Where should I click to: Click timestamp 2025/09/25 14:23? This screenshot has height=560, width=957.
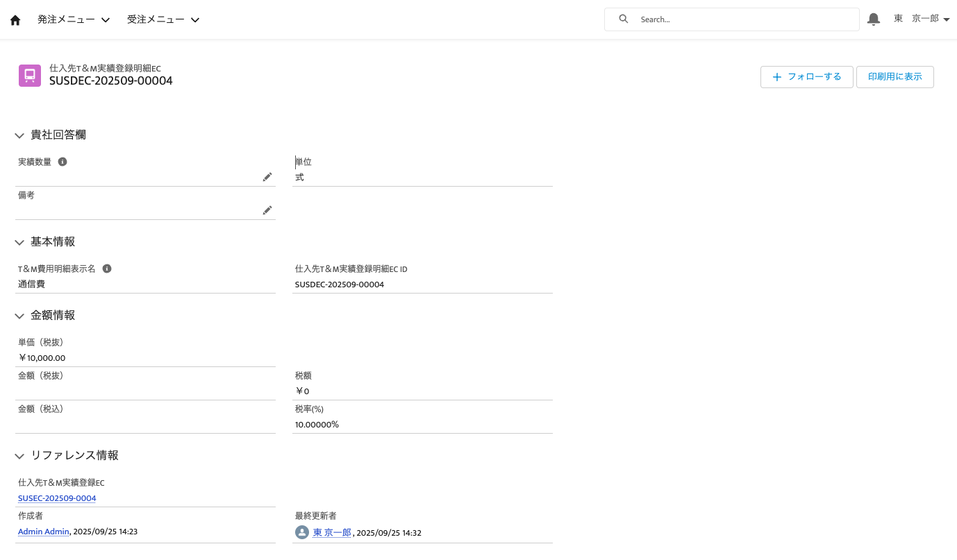(x=106, y=532)
